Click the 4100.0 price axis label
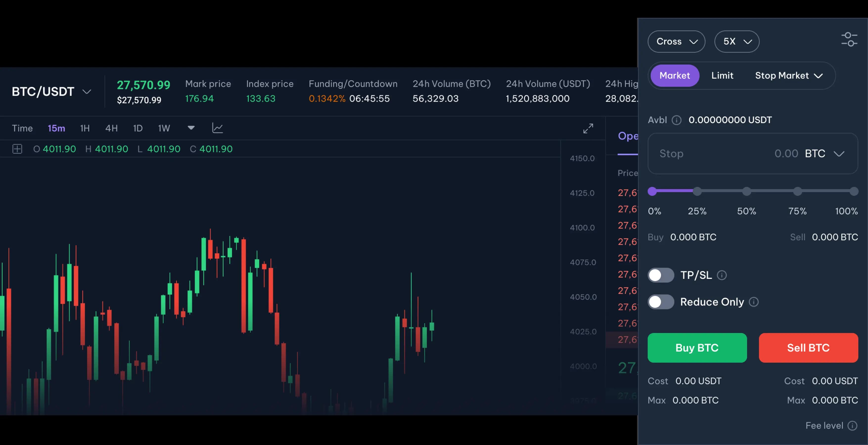Screen dimensions: 868x445 (x=582, y=228)
